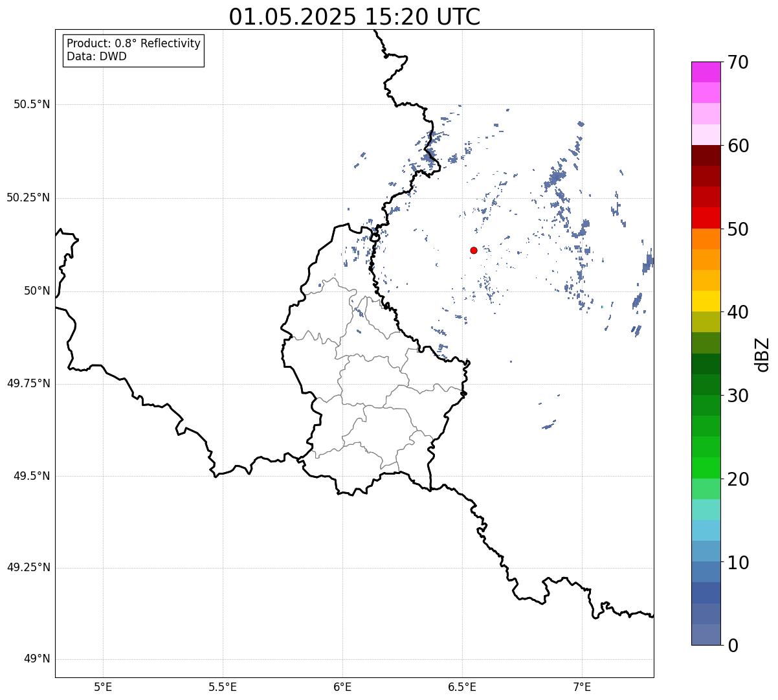This screenshot has width=778, height=700.
Task: Click the 60 tick label on colorbar
Action: pos(737,146)
